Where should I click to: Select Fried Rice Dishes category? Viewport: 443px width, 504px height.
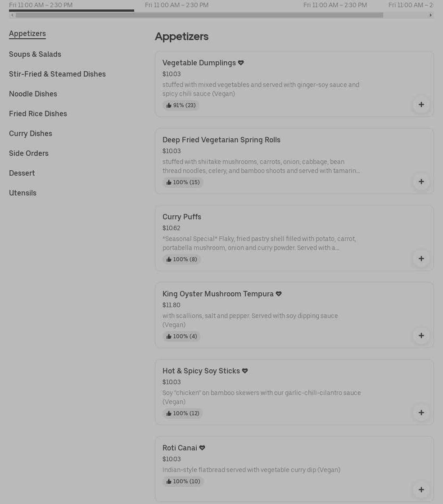click(x=38, y=114)
